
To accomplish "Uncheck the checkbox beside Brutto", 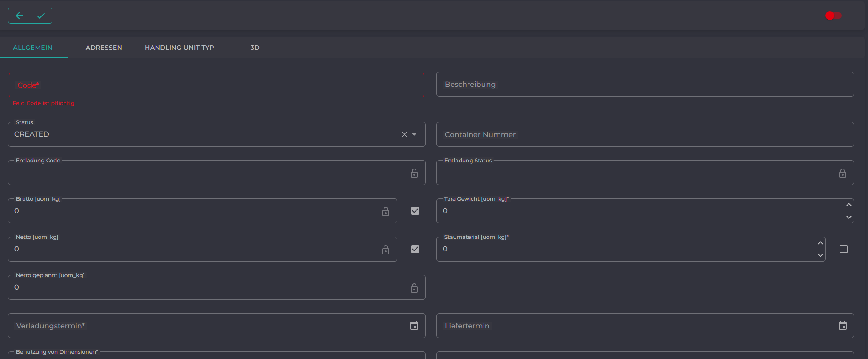I will [415, 211].
